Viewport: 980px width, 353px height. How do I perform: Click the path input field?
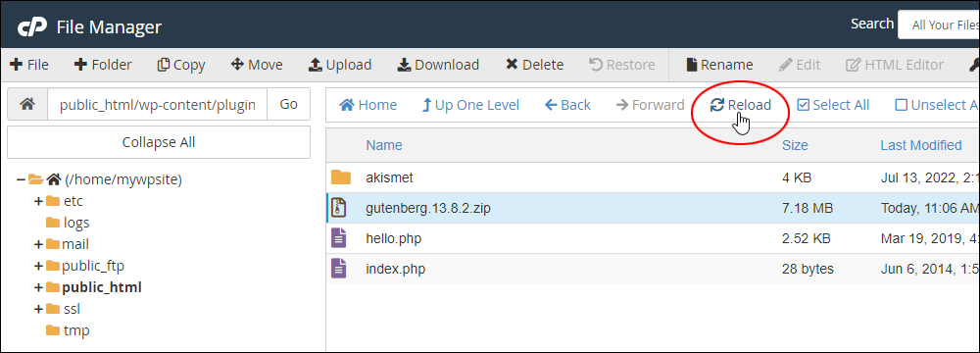tap(157, 105)
